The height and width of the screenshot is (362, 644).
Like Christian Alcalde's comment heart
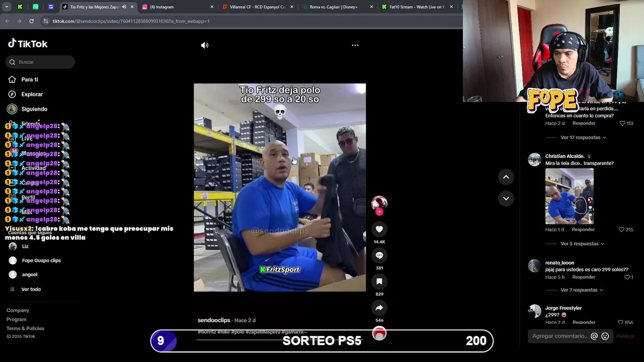[621, 229]
